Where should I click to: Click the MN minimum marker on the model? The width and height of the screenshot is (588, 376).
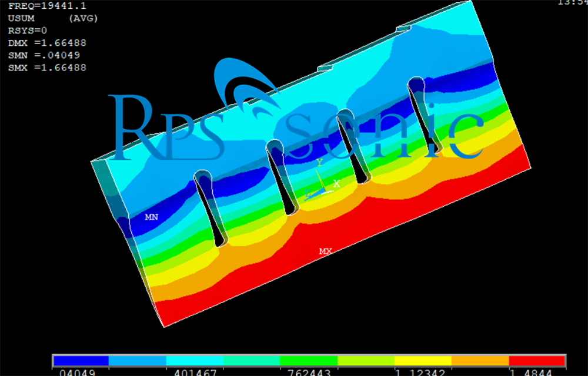pyautogui.click(x=152, y=217)
